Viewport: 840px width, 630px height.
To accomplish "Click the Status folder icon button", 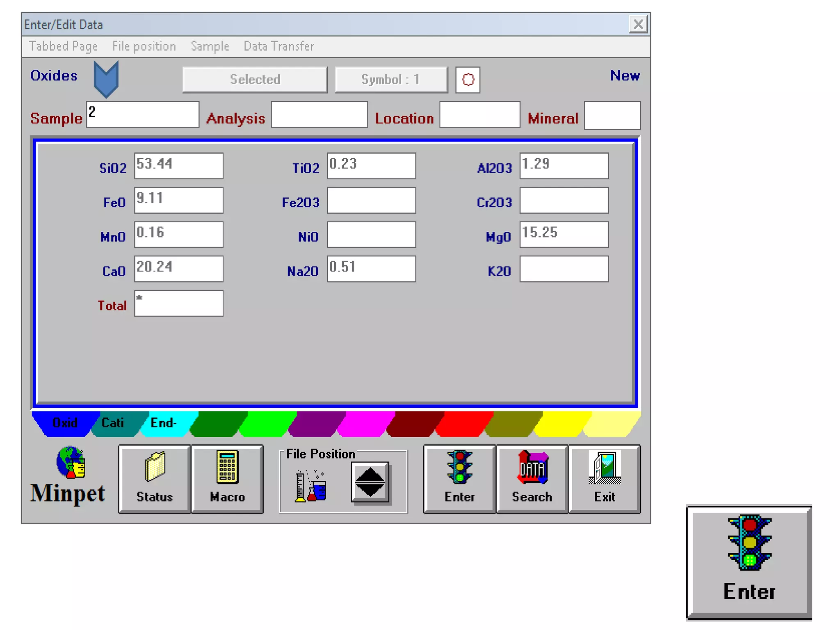I will coord(154,479).
